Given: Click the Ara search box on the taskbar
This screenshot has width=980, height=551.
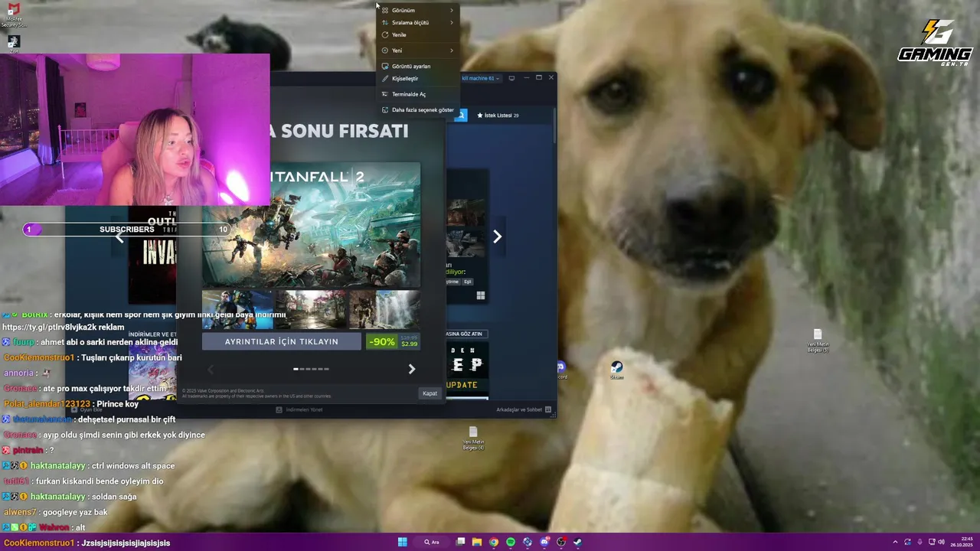Looking at the screenshot, I should [432, 542].
